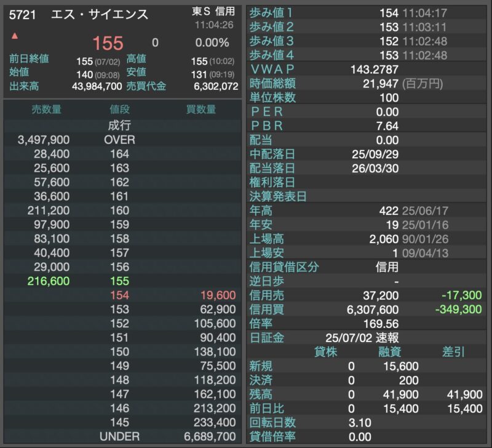This screenshot has height=448, width=492.
Task: Click the 倍率 value 169.56
Action: (x=381, y=324)
